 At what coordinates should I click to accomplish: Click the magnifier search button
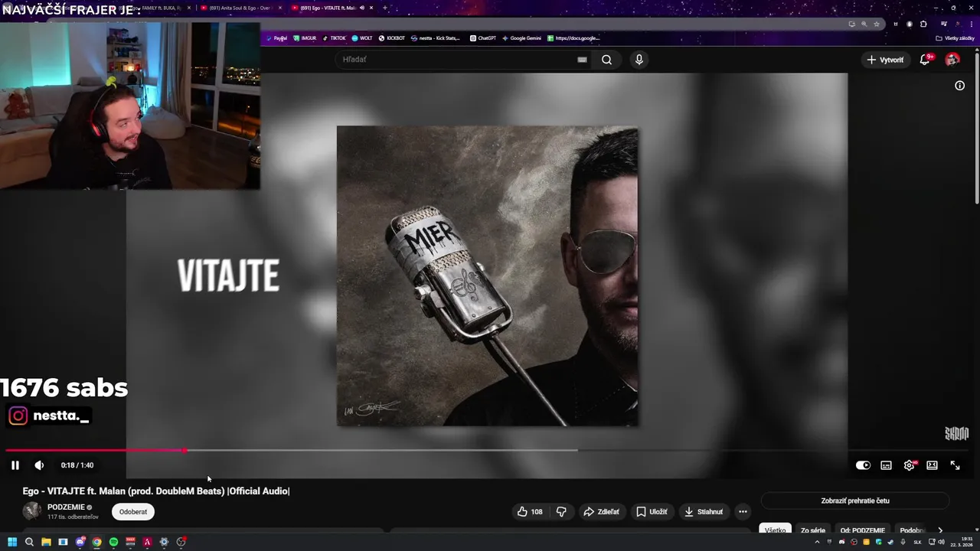point(606,60)
